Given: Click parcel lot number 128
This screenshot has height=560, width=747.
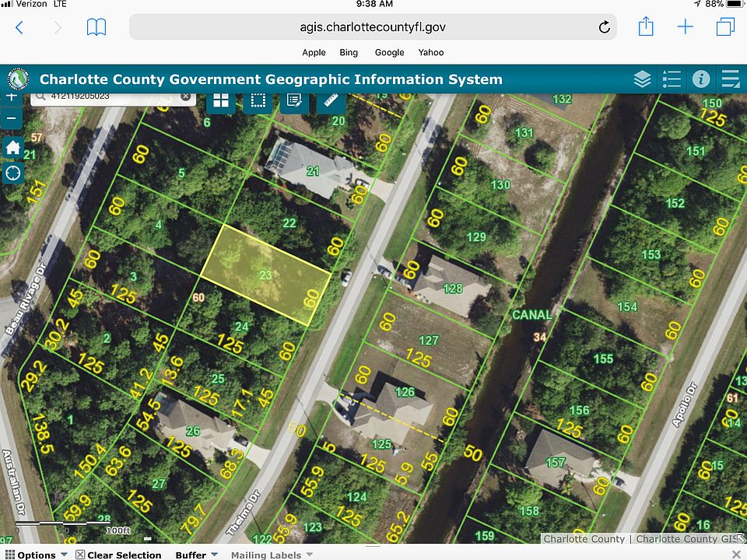Looking at the screenshot, I should [x=453, y=289].
